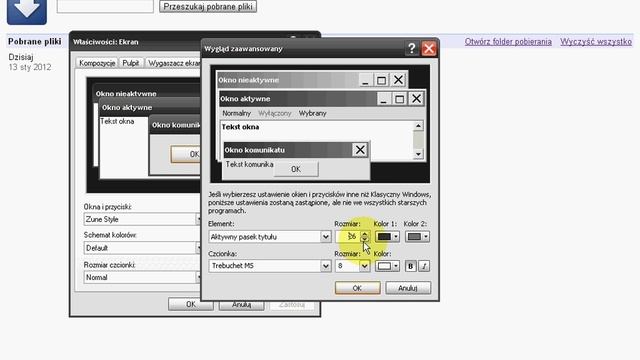Open the font Kolor picker
640x360 pixels.
pyautogui.click(x=387, y=266)
